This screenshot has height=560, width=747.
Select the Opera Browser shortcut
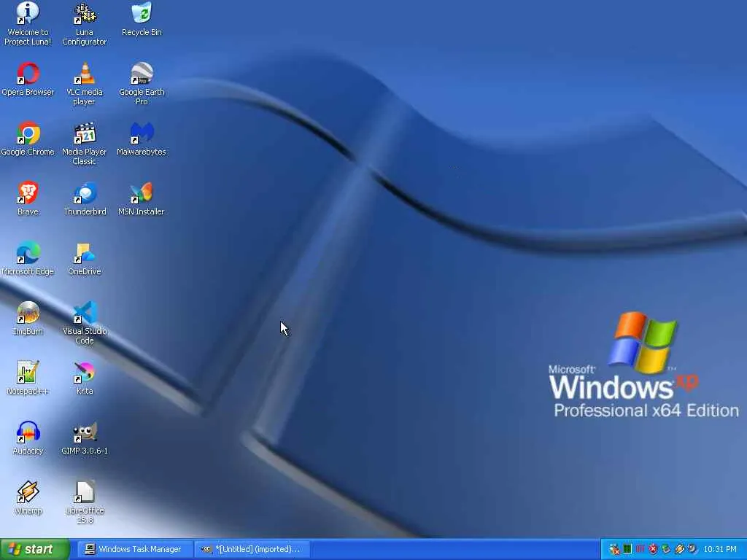pyautogui.click(x=28, y=79)
